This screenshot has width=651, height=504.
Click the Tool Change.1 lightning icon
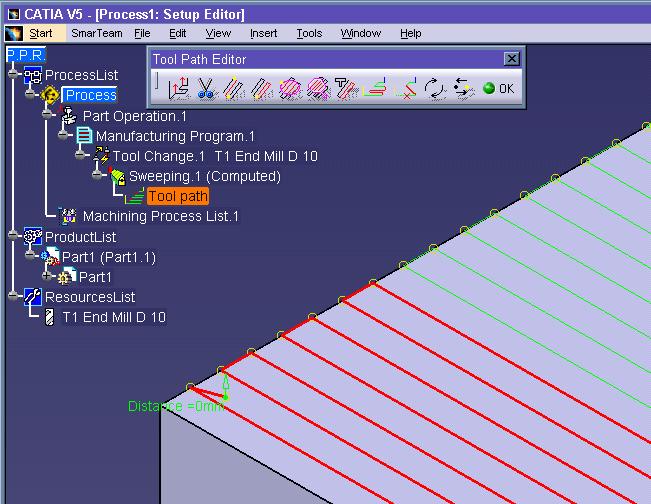pos(102,156)
